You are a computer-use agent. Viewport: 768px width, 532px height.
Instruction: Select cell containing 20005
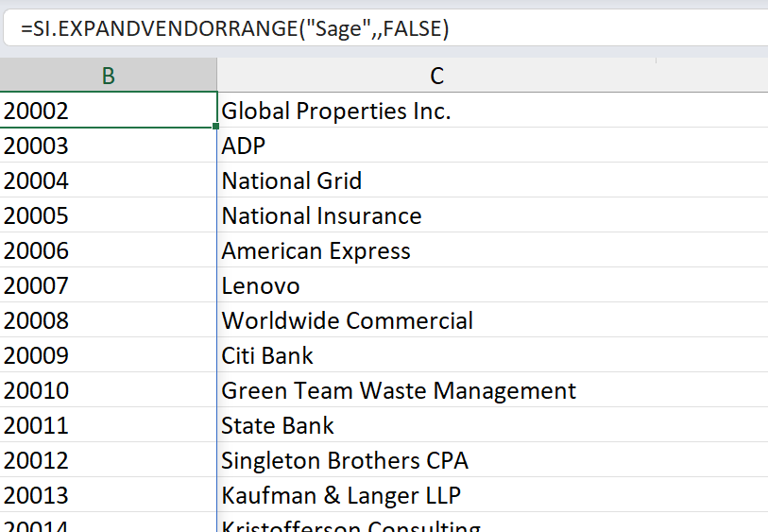pyautogui.click(x=109, y=215)
